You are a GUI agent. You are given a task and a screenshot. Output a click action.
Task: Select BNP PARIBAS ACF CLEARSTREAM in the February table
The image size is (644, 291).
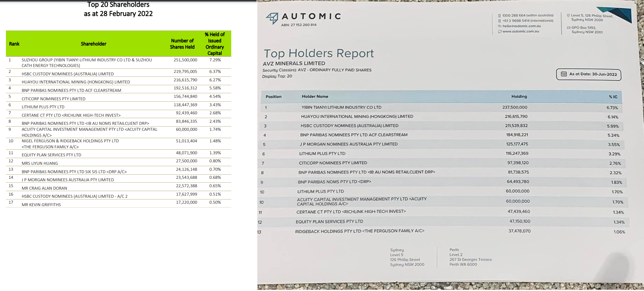pos(71,90)
